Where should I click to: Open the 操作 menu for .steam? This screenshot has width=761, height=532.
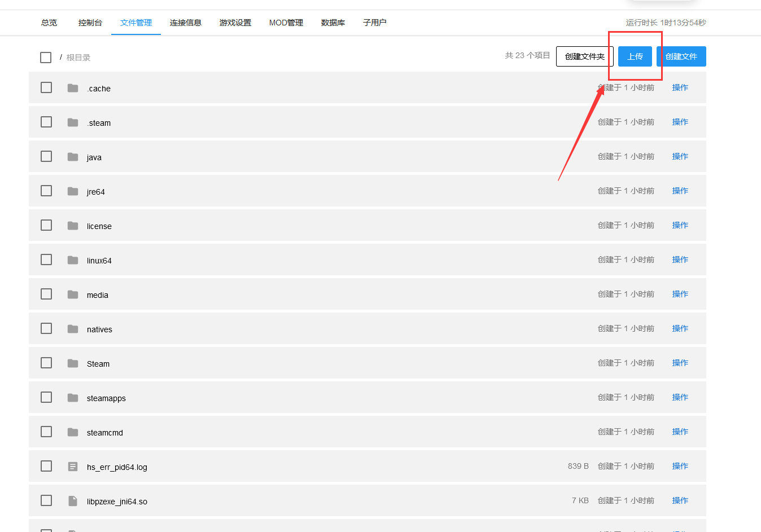click(x=680, y=122)
